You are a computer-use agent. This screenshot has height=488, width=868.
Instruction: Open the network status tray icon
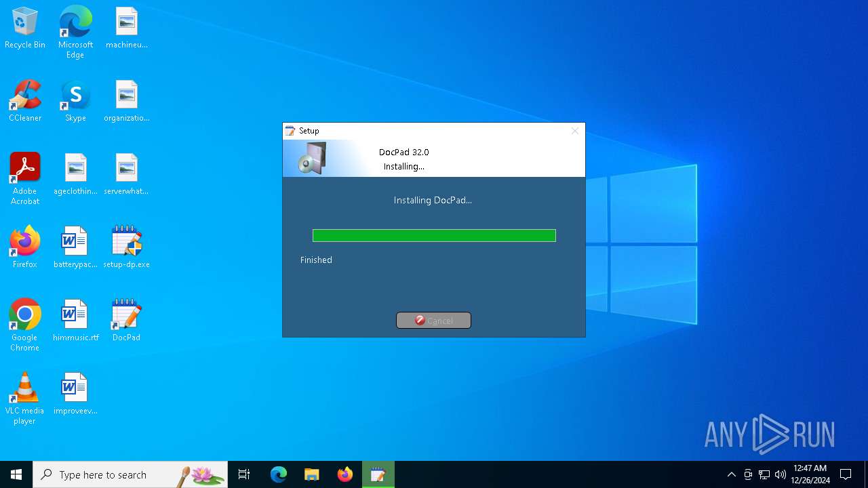[764, 474]
